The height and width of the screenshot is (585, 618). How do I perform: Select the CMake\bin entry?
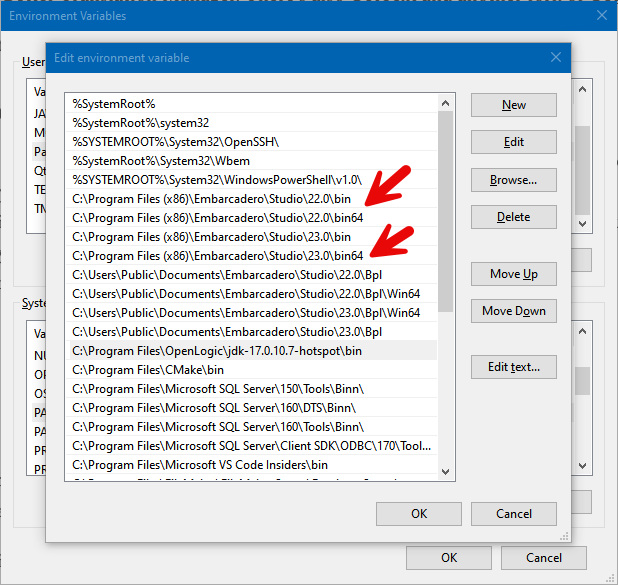(251, 370)
